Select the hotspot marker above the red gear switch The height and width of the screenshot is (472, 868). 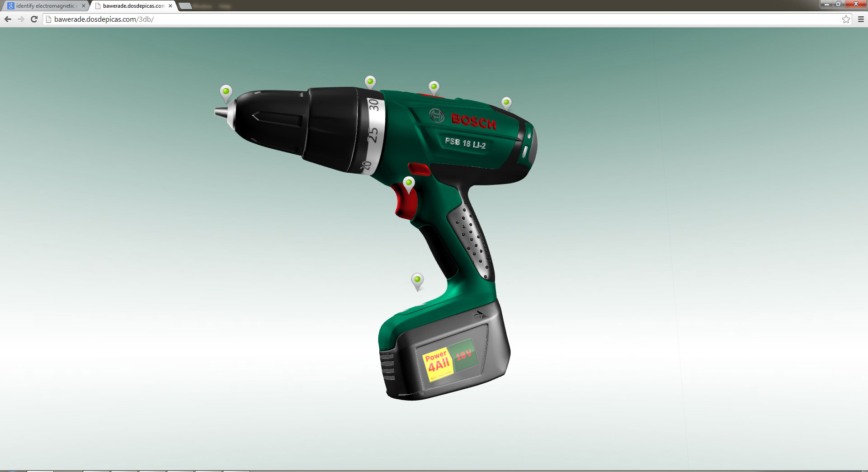(x=434, y=87)
